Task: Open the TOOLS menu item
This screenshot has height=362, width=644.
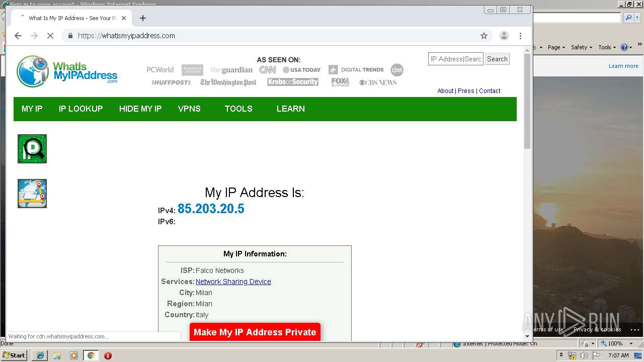Action: (x=238, y=109)
